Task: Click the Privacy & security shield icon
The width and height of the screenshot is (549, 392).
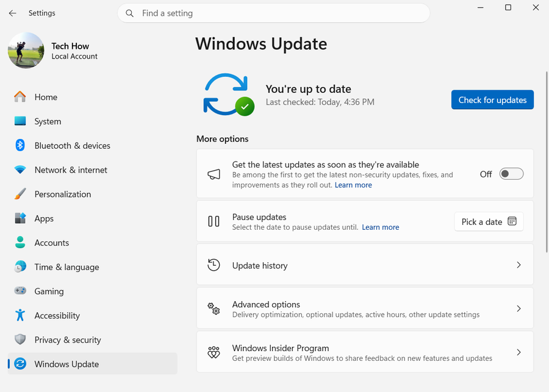Action: pos(20,339)
